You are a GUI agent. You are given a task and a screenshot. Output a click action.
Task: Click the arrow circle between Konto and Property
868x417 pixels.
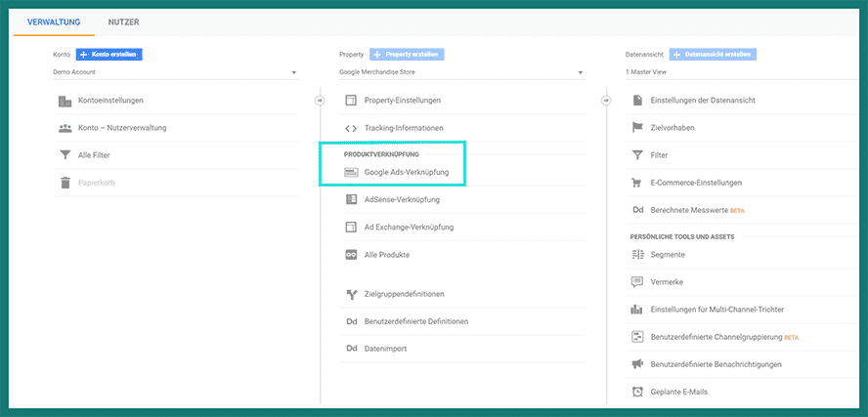pyautogui.click(x=319, y=100)
